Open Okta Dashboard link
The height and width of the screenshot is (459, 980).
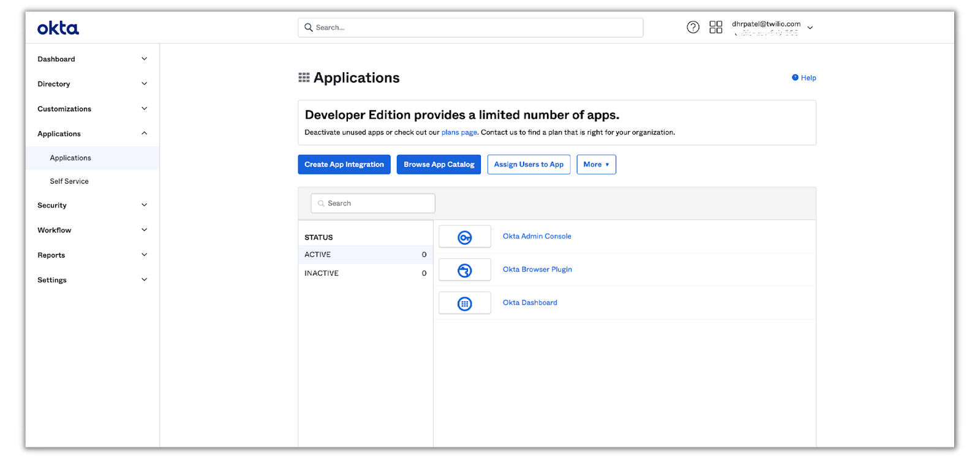point(530,302)
